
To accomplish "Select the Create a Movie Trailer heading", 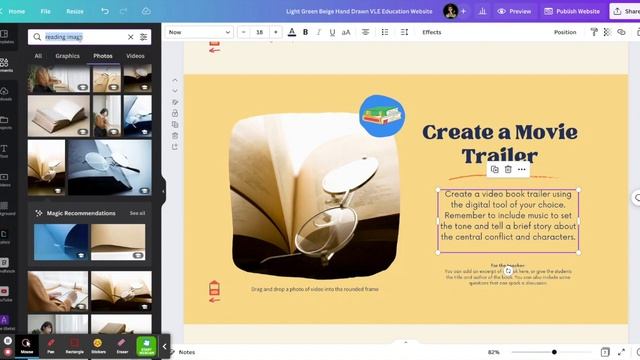I will click(500, 144).
